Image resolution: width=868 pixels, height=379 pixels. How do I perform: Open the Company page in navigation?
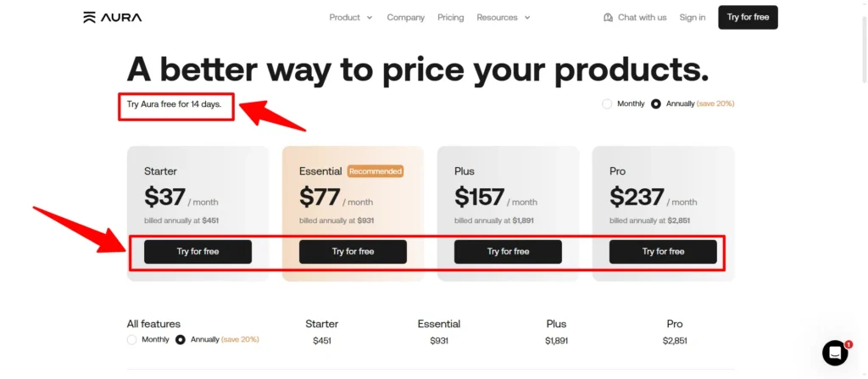click(406, 17)
